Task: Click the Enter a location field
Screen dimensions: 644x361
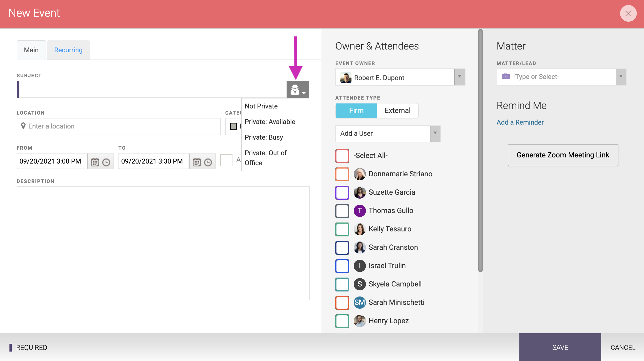Action: click(x=119, y=127)
